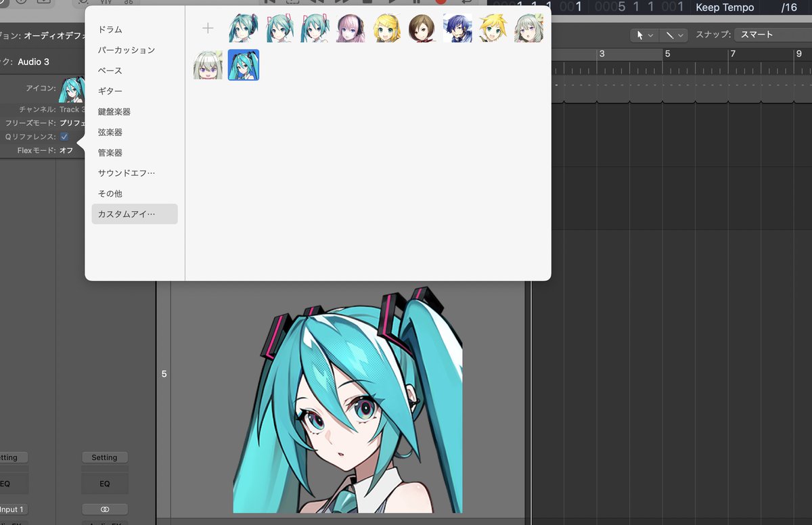The image size is (812, 525).
Task: Open the チャンネル Track 3 field
Action: (72, 110)
